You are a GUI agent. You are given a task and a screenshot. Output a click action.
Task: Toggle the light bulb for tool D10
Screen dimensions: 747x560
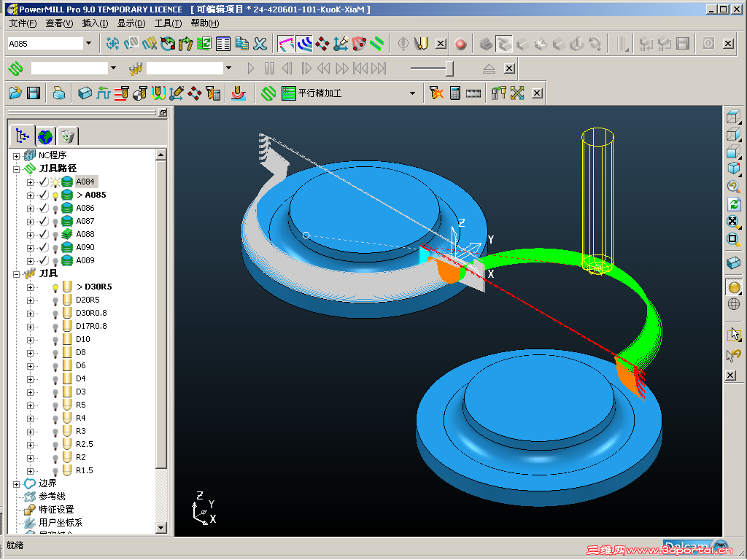click(55, 340)
